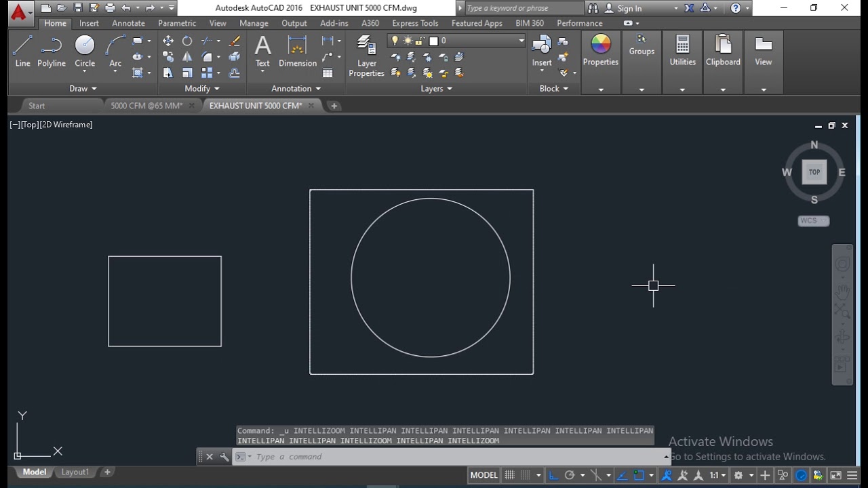Screen dimensions: 868x488
Task: Expand the Modify panel
Action: 202,89
